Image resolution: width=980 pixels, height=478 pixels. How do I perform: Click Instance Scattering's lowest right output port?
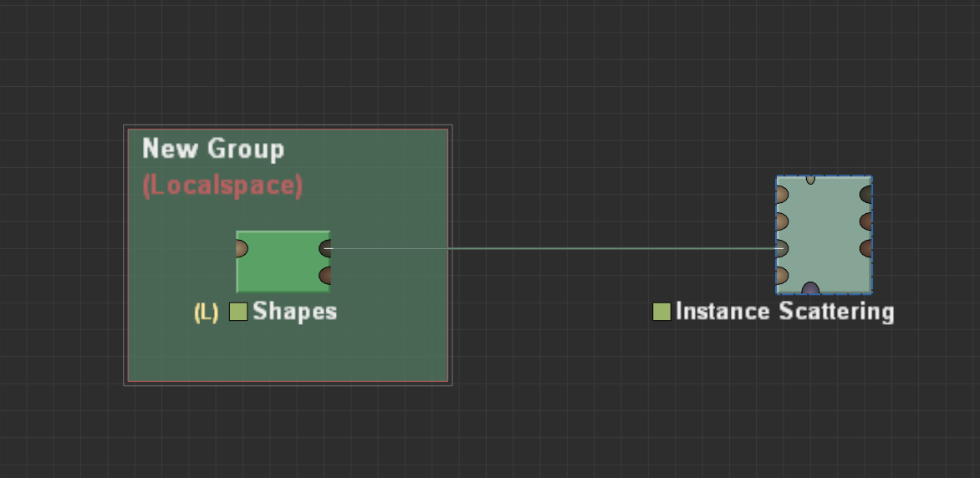(x=866, y=248)
